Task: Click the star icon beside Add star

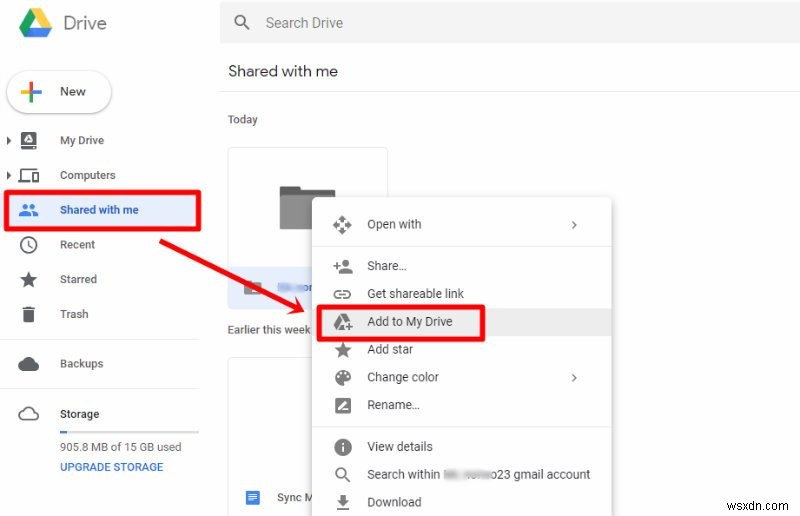Action: click(x=343, y=350)
